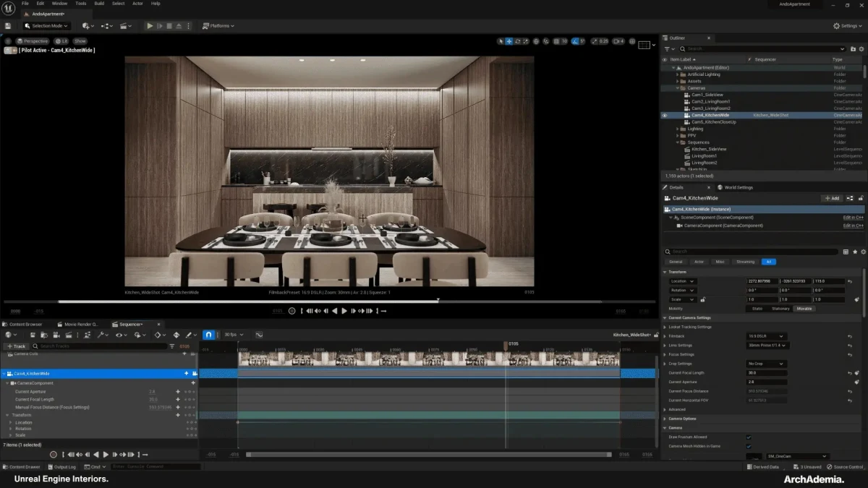This screenshot has width=868, height=488.
Task: Collapse the Transform section in Details
Action: 665,272
